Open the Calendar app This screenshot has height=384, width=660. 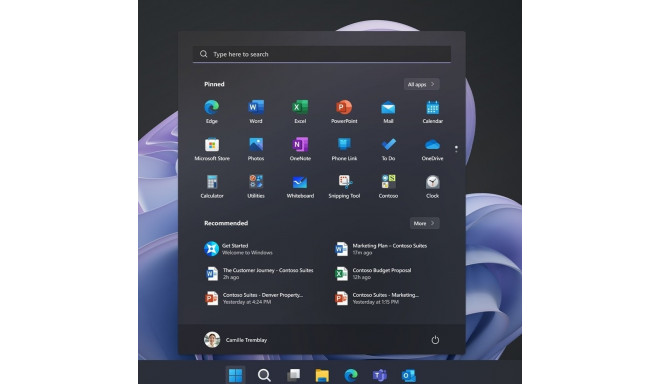[432, 111]
